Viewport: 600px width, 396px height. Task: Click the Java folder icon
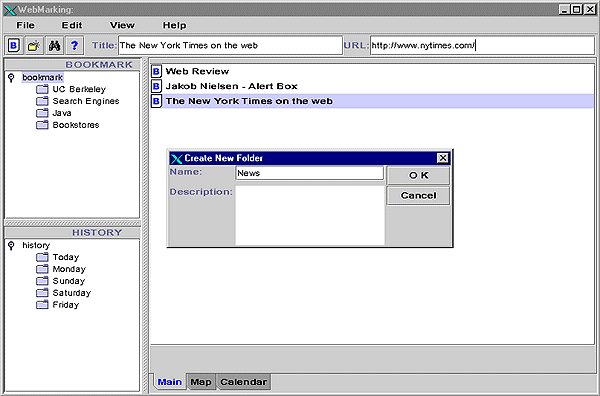(42, 113)
